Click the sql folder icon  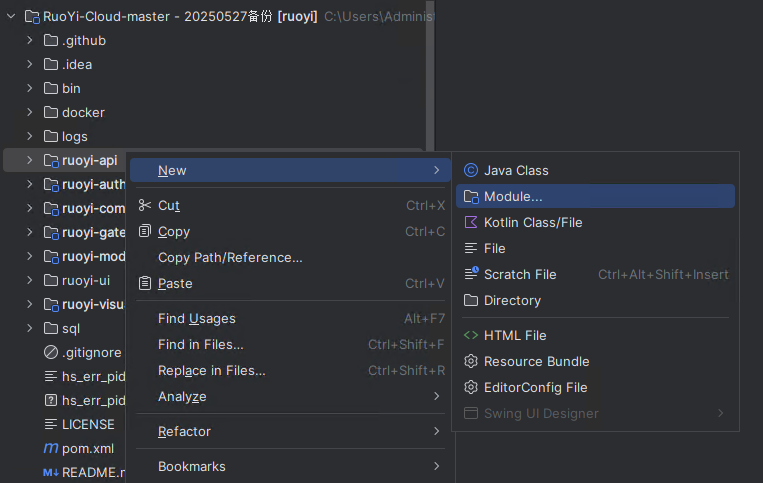pyautogui.click(x=51, y=328)
